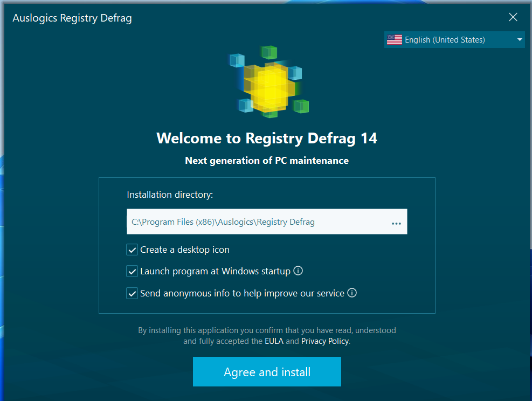This screenshot has width=532, height=401.
Task: Click the US flag icon
Action: [x=394, y=40]
